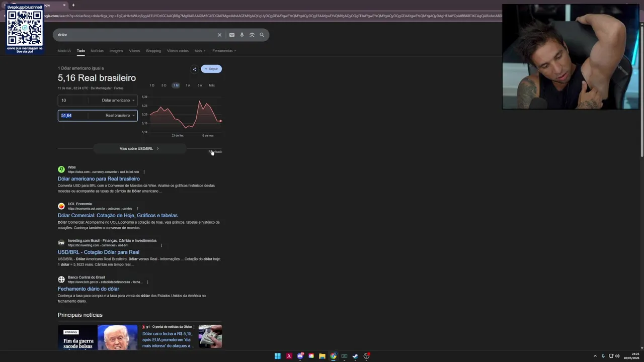Share the currency conversion result

point(194,69)
